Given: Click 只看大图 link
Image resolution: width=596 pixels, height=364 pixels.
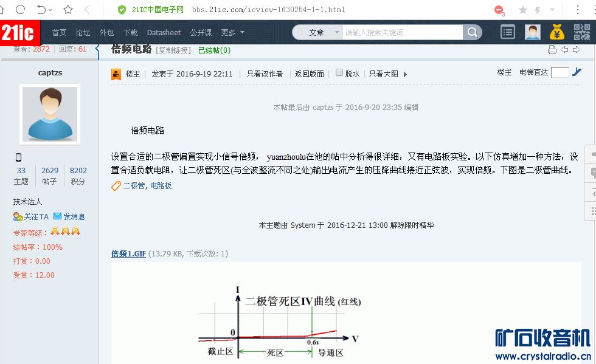Looking at the screenshot, I should 384,74.
